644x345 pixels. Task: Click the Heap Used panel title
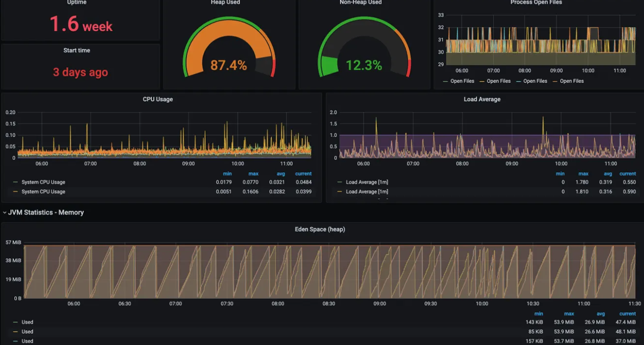[x=225, y=2]
